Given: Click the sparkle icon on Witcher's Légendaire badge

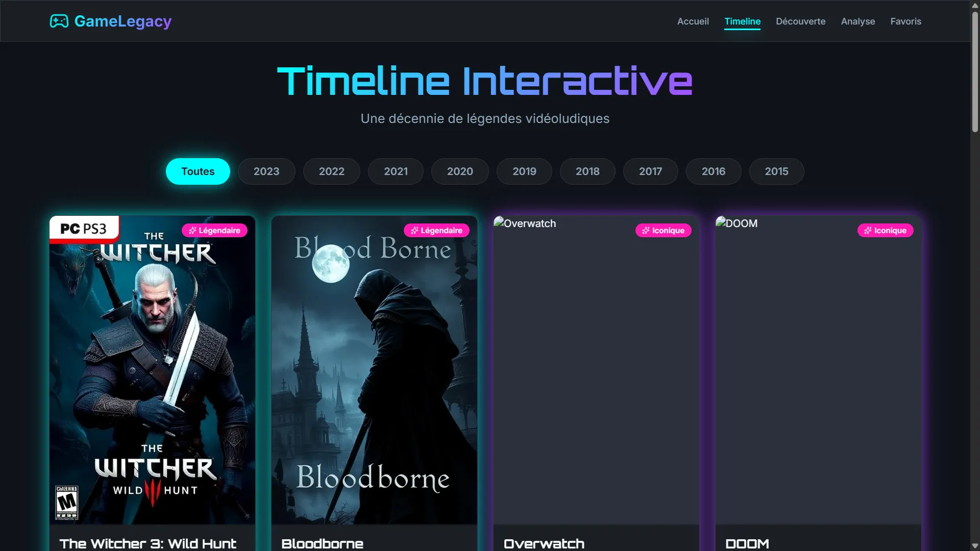Looking at the screenshot, I should click(193, 230).
